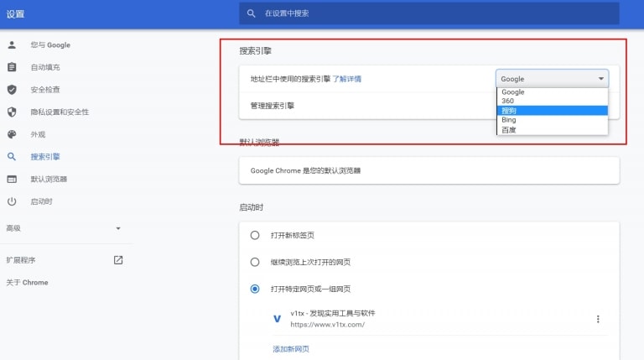
Task: Select 打开特定网页或一组网页 radio option
Action: tap(255, 289)
